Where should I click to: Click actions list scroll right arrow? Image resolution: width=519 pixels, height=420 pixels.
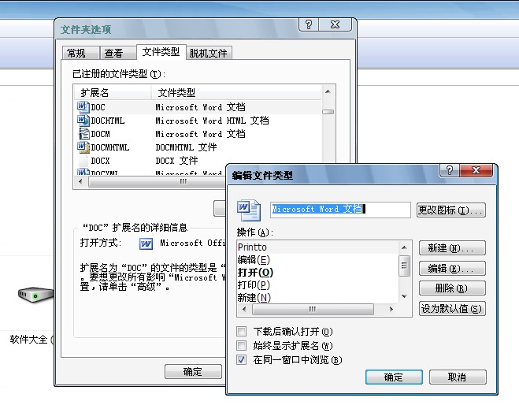click(x=392, y=310)
